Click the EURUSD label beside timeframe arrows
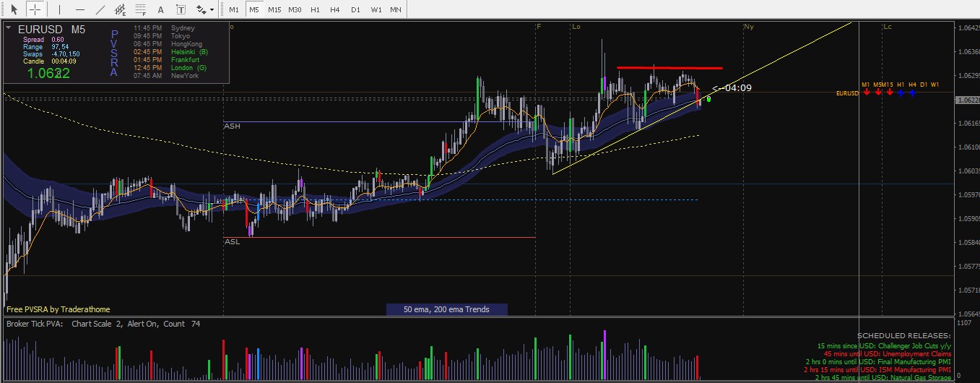The height and width of the screenshot is (383, 980). (x=847, y=93)
